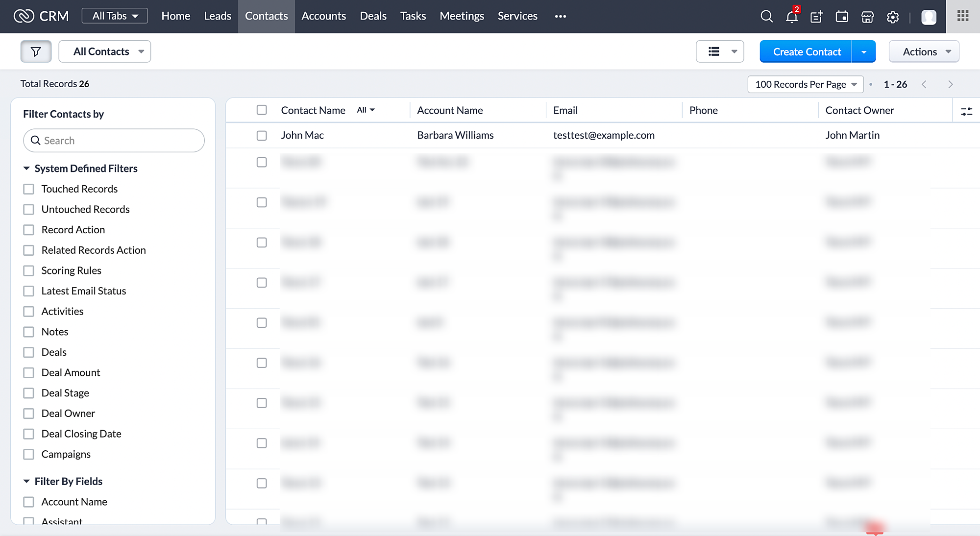Click the column settings icon in table header
Image resolution: width=980 pixels, height=536 pixels.
(x=966, y=111)
